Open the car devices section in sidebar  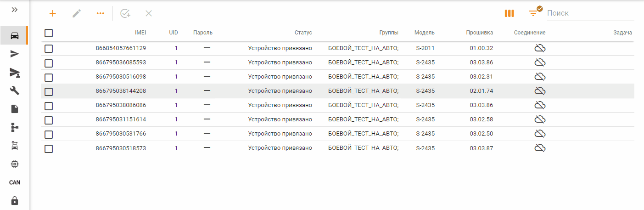tap(15, 36)
